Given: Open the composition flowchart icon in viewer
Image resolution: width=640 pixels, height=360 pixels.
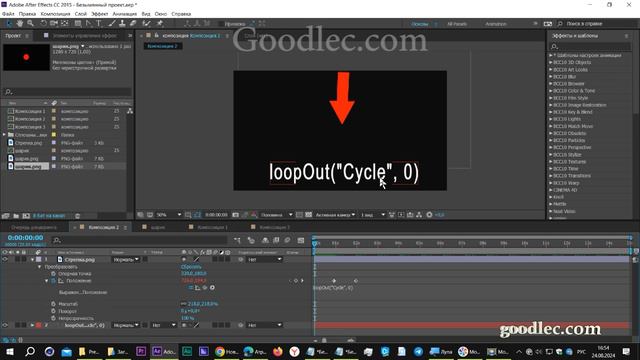Looking at the screenshot, I should click(x=419, y=215).
